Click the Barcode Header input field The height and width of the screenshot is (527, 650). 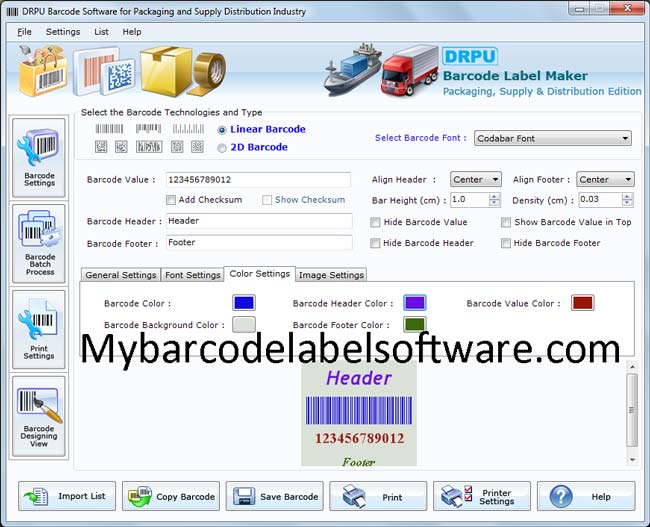[259, 221]
